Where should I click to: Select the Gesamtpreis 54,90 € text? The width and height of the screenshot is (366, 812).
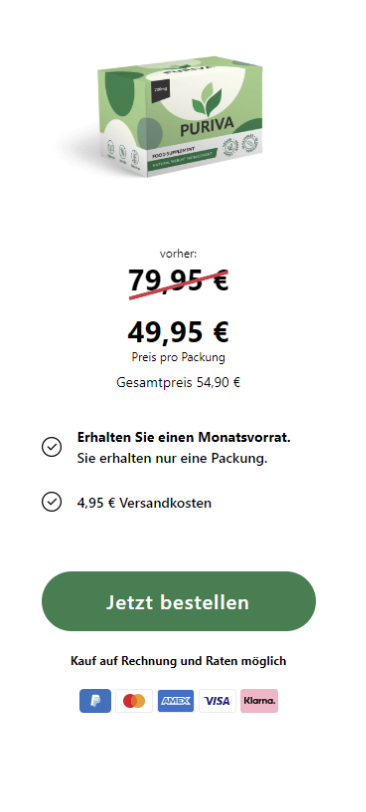(178, 383)
